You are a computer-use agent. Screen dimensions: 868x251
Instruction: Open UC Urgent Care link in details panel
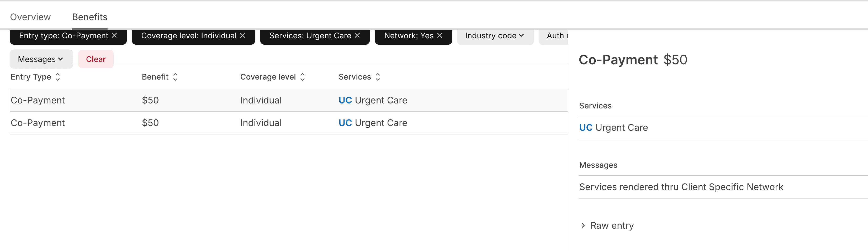(x=613, y=128)
